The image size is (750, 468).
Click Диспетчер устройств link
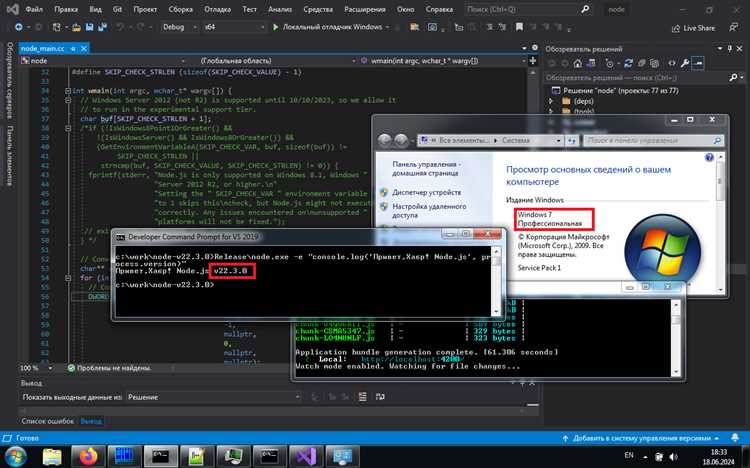pos(427,192)
